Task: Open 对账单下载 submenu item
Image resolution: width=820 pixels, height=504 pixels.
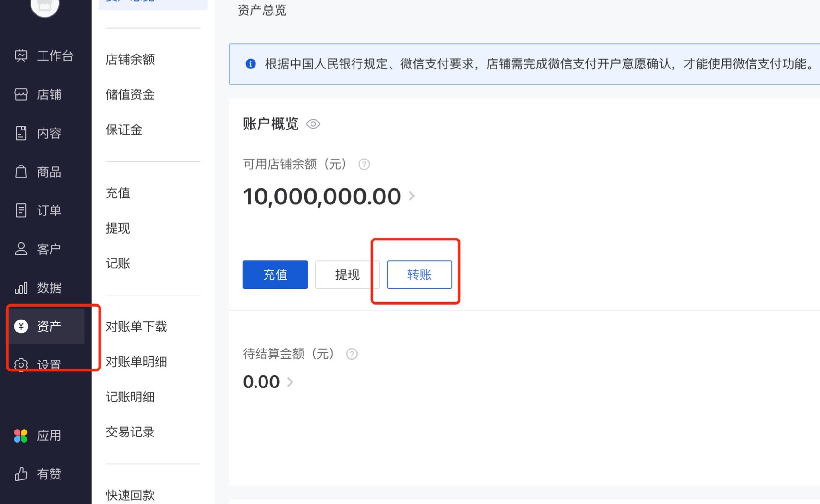Action: 136,326
